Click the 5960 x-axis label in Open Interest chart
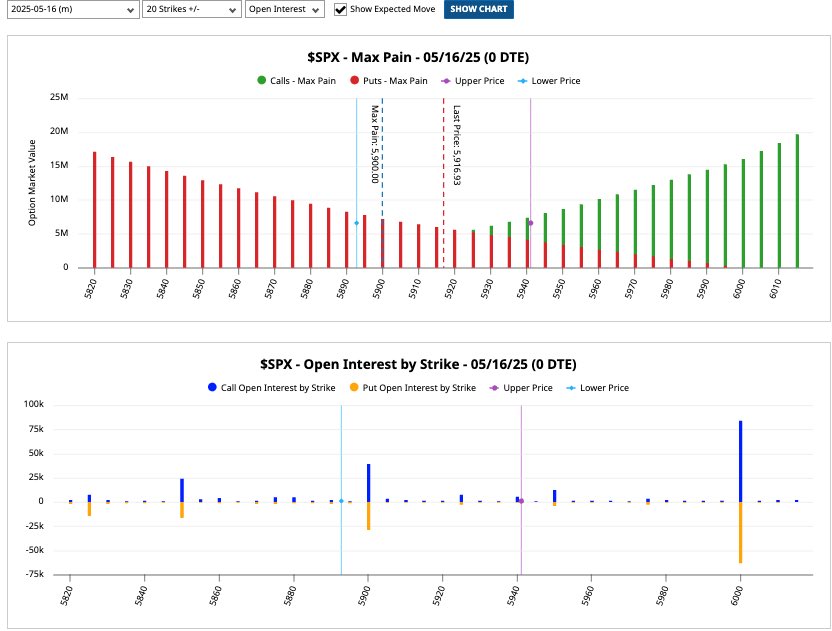This screenshot has width=832, height=631. point(587,595)
